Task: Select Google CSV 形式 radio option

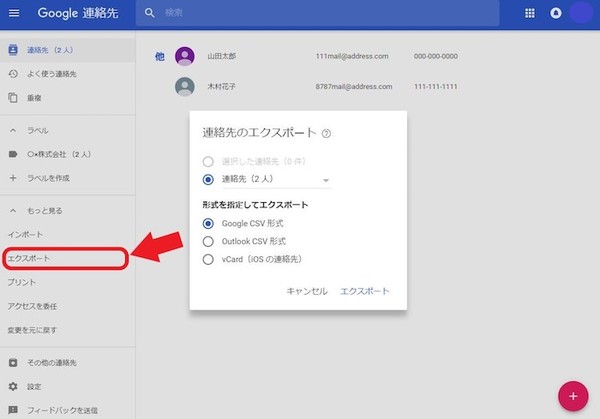Action: pyautogui.click(x=208, y=223)
